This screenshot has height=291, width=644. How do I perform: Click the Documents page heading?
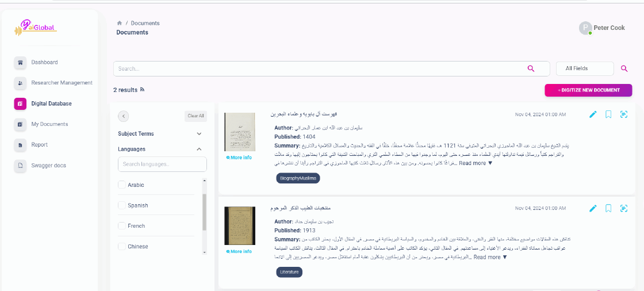[x=132, y=32]
